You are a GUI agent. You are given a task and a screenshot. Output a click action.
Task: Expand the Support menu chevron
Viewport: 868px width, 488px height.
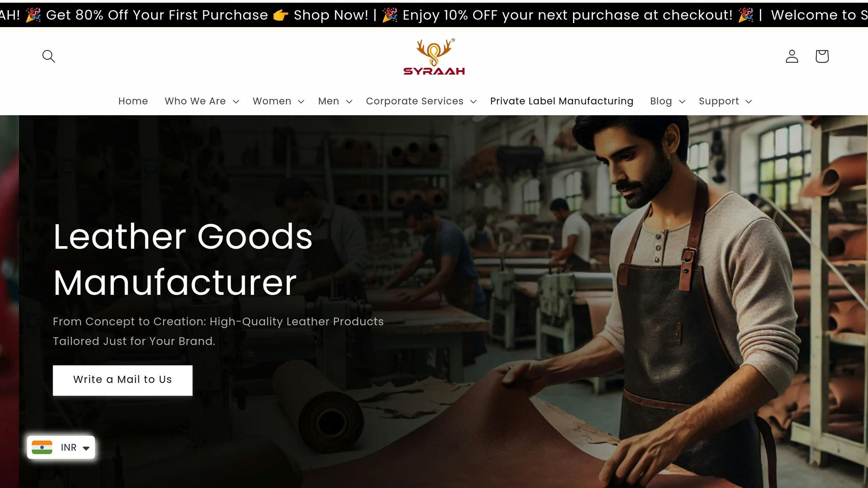tap(748, 102)
